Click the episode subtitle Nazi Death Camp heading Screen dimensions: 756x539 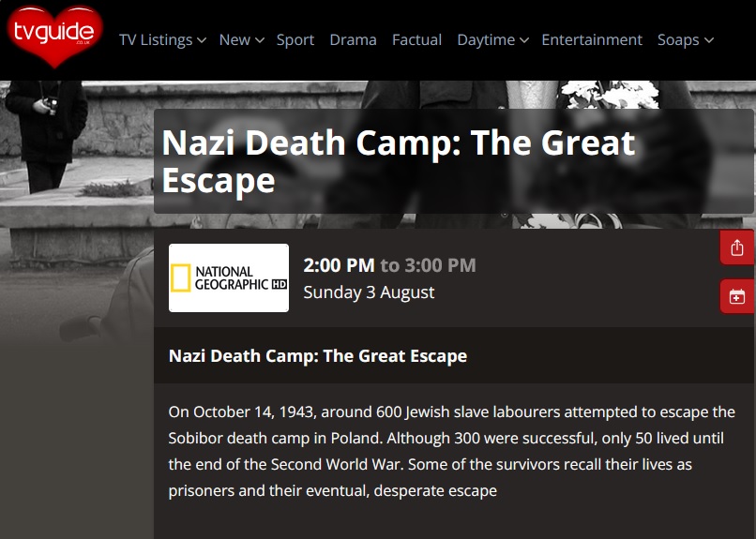click(318, 356)
